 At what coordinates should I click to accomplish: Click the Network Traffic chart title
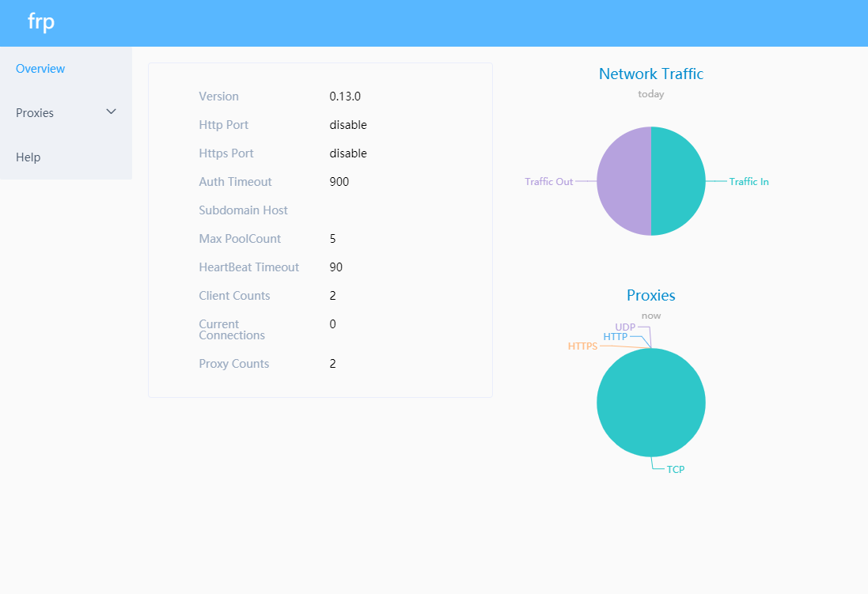coord(650,74)
